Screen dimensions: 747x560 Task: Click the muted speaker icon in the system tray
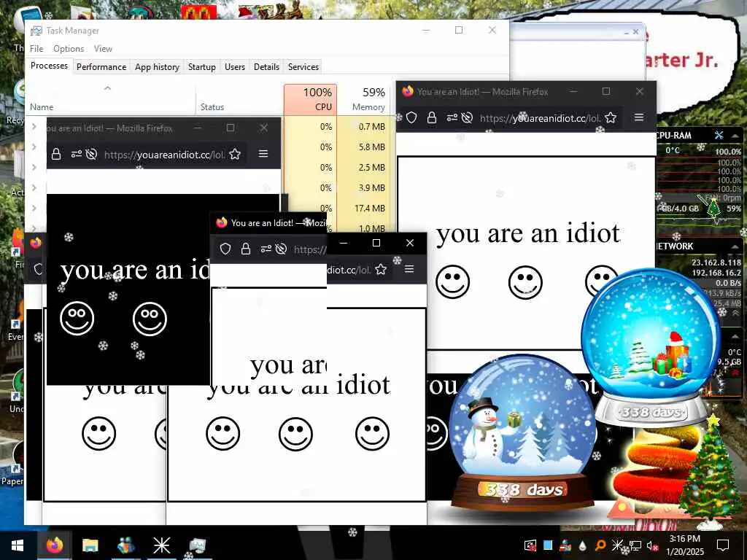651,545
